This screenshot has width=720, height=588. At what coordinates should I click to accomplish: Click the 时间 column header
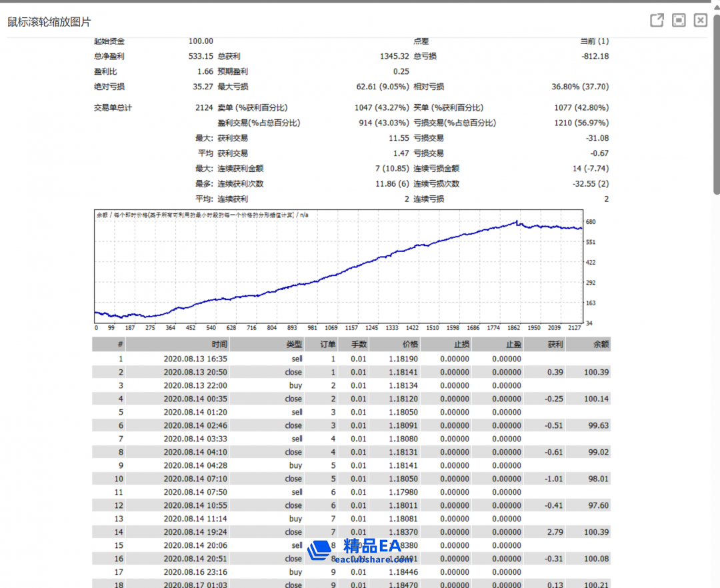click(219, 345)
